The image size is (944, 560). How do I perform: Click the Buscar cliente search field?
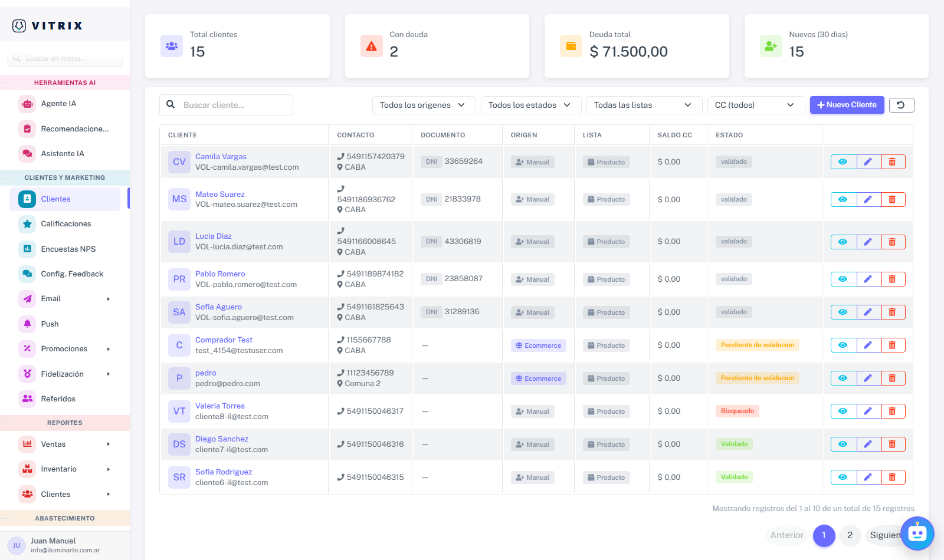click(226, 105)
